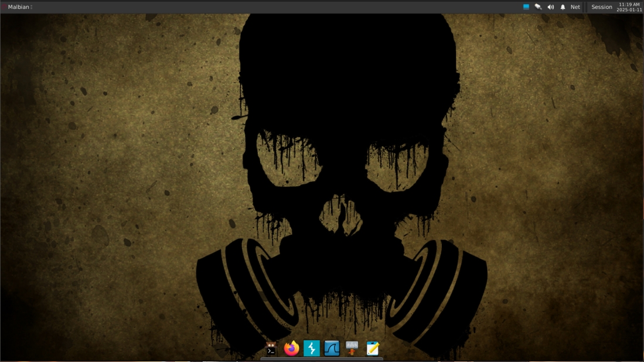The image size is (644, 362).
Task: Launch the teal lightning bolt app
Action: 312,349
